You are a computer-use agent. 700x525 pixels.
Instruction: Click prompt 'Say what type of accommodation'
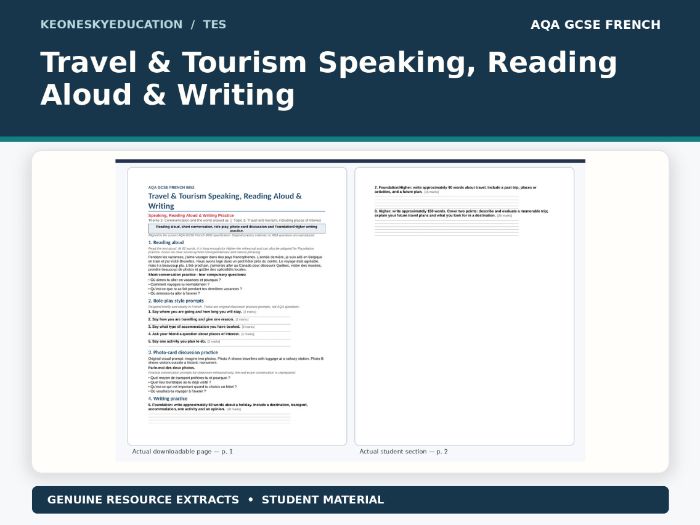pyautogui.click(x=201, y=327)
